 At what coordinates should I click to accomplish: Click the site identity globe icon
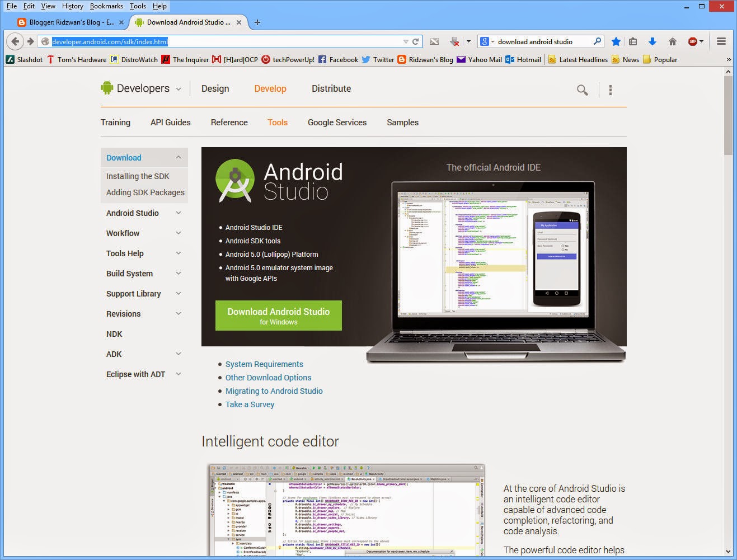pos(45,41)
